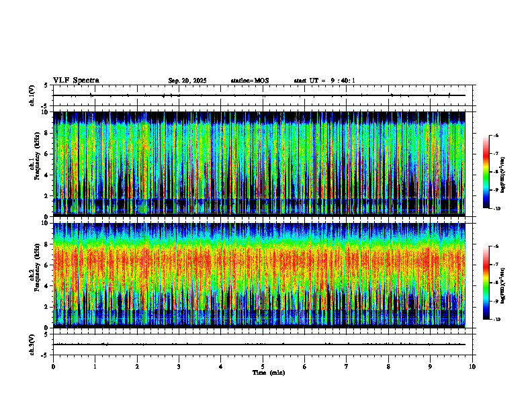Image resolution: width=532 pixels, height=411 pixels.
Task: Click the time axis tick label "5"
Action: pyautogui.click(x=263, y=367)
